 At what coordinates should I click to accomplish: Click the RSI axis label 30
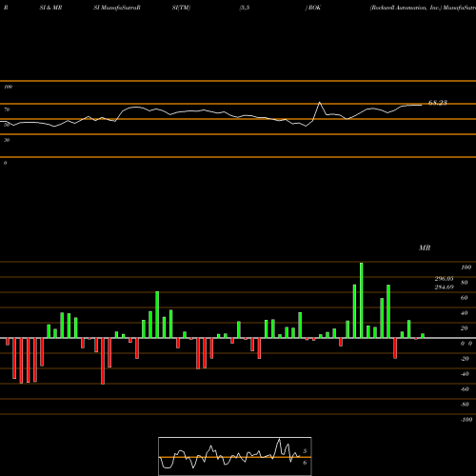(x=7, y=140)
